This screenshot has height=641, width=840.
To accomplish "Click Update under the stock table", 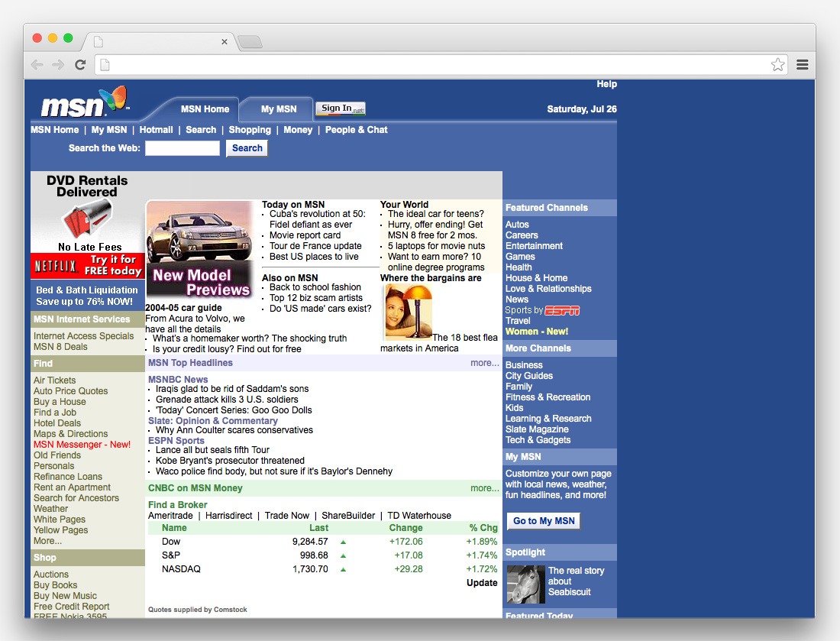I will [x=482, y=583].
